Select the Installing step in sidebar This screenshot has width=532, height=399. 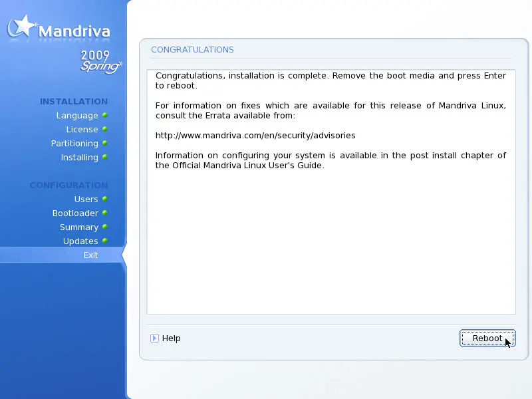(79, 158)
